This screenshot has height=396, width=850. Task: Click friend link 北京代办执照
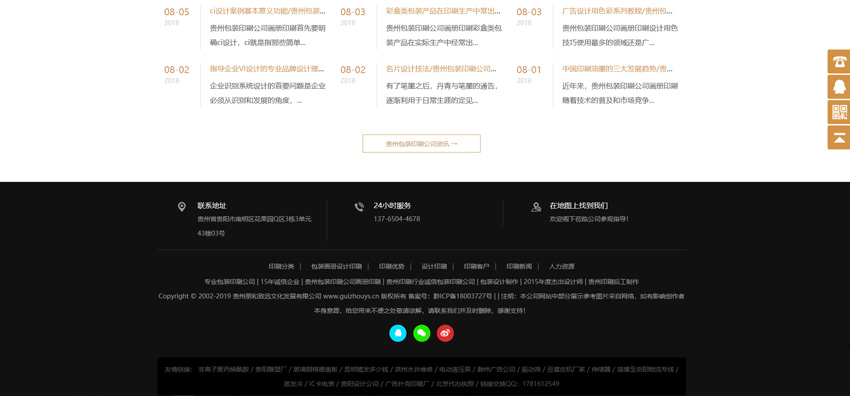455,384
